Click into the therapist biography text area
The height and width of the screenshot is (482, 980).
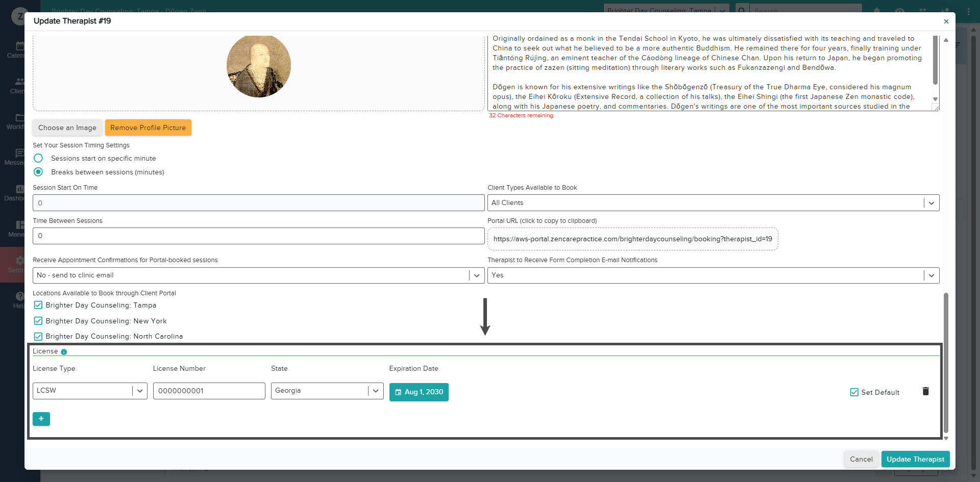(709, 72)
